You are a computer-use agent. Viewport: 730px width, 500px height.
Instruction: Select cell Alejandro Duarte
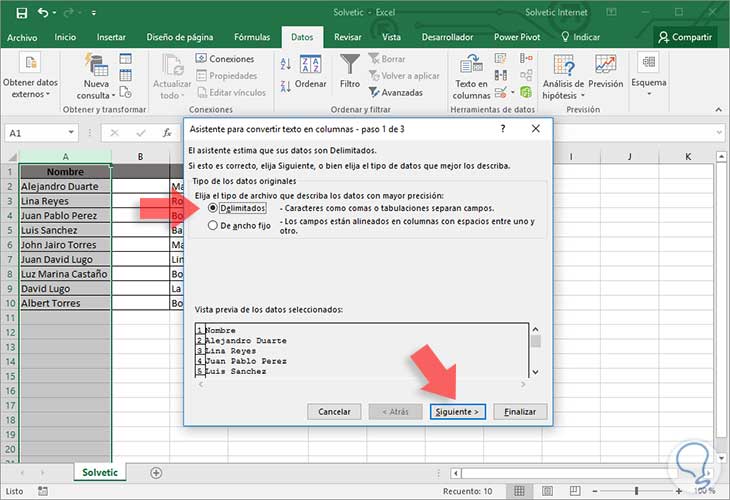point(65,186)
